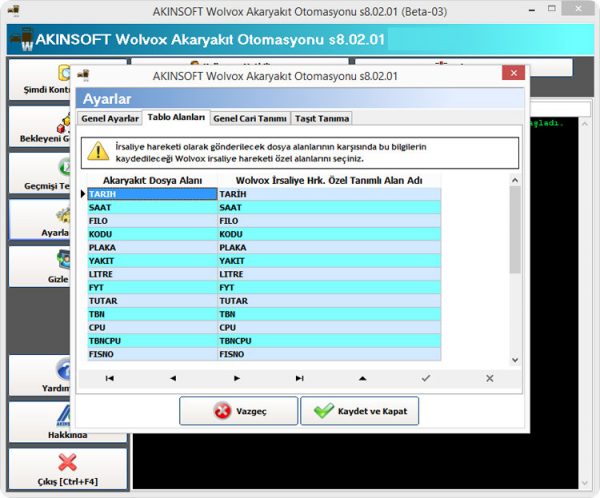Click red X icon on Vazgeç button
Image resolution: width=600 pixels, height=498 pixels.
pos(222,411)
